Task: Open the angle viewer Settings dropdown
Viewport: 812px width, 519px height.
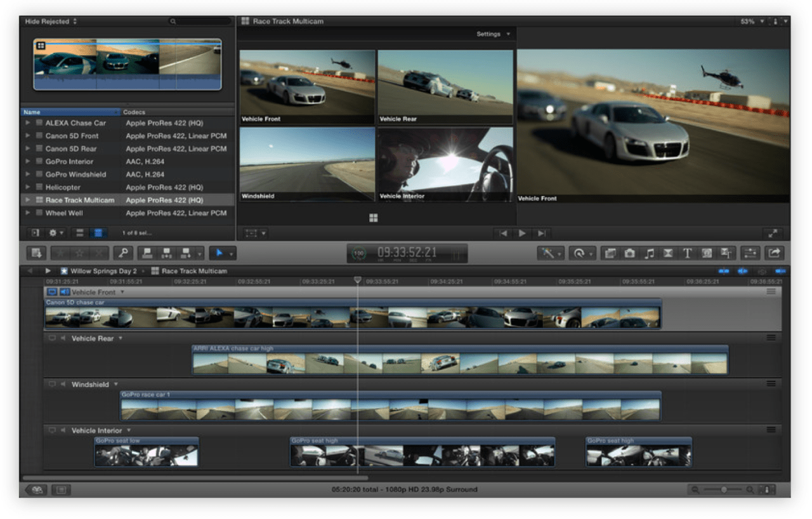Action: click(x=494, y=34)
